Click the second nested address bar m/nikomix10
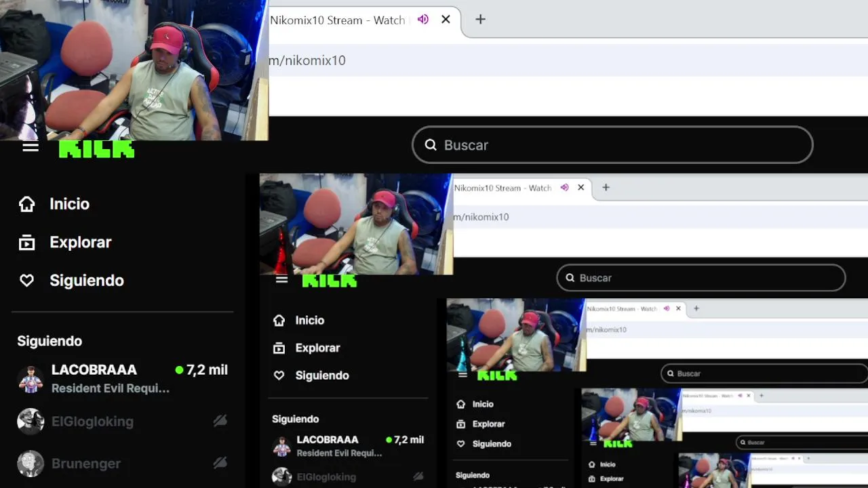 pyautogui.click(x=660, y=217)
